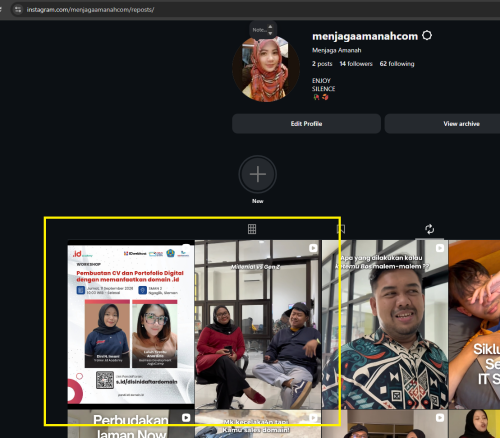Open the 'ketemu Bos malem-malem' reel
The height and width of the screenshot is (438, 500).
coord(385,324)
